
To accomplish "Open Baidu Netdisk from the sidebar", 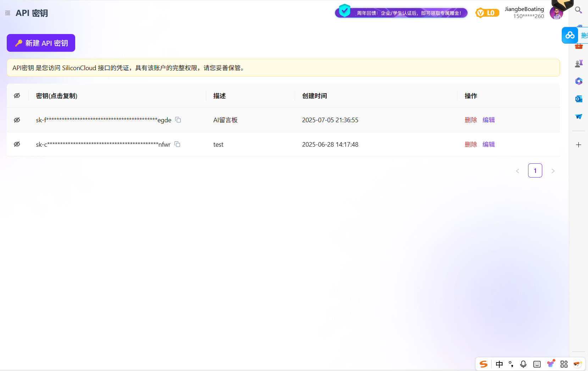I will click(570, 35).
